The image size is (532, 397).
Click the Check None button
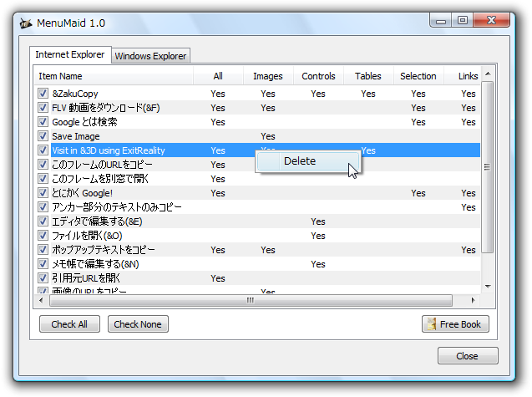pyautogui.click(x=138, y=324)
